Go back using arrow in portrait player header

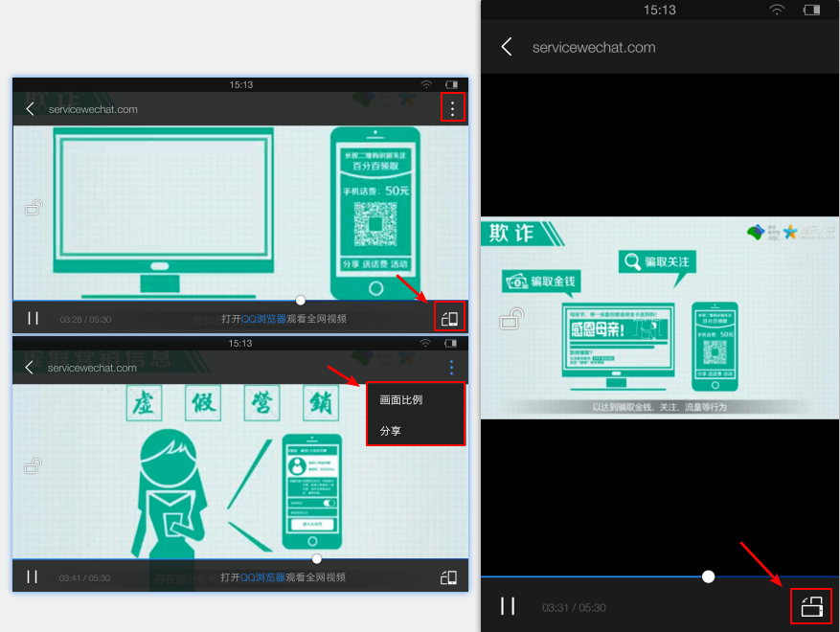pyautogui.click(x=507, y=47)
